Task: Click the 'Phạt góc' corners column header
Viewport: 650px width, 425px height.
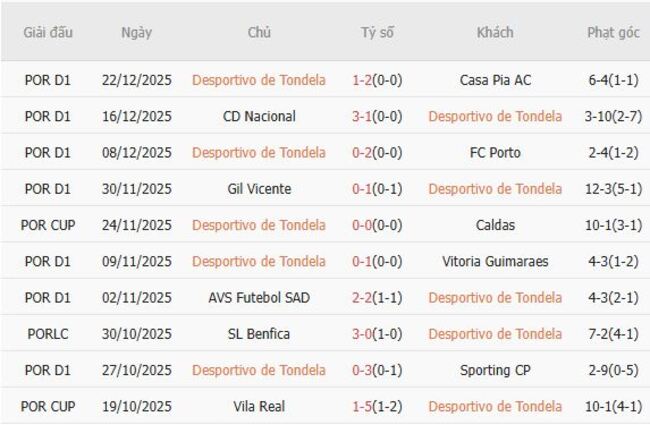Action: [x=613, y=32]
